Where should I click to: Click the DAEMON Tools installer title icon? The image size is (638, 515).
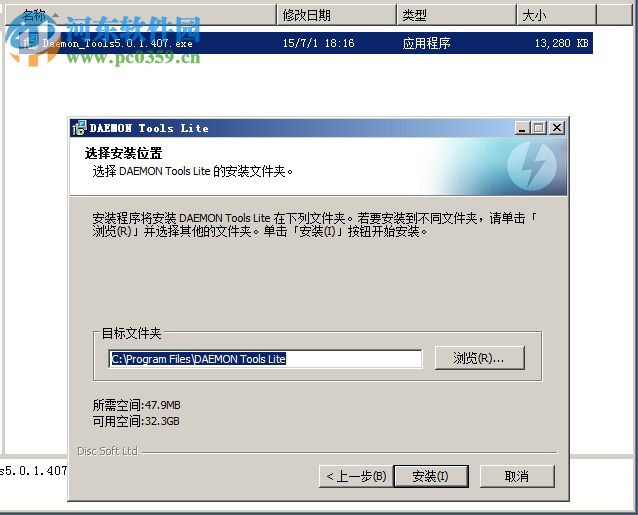click(79, 128)
